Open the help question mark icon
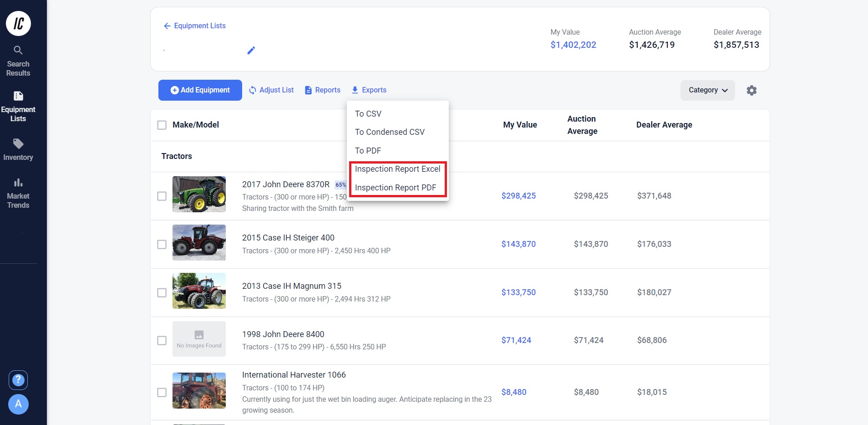The image size is (868, 425). coord(18,380)
